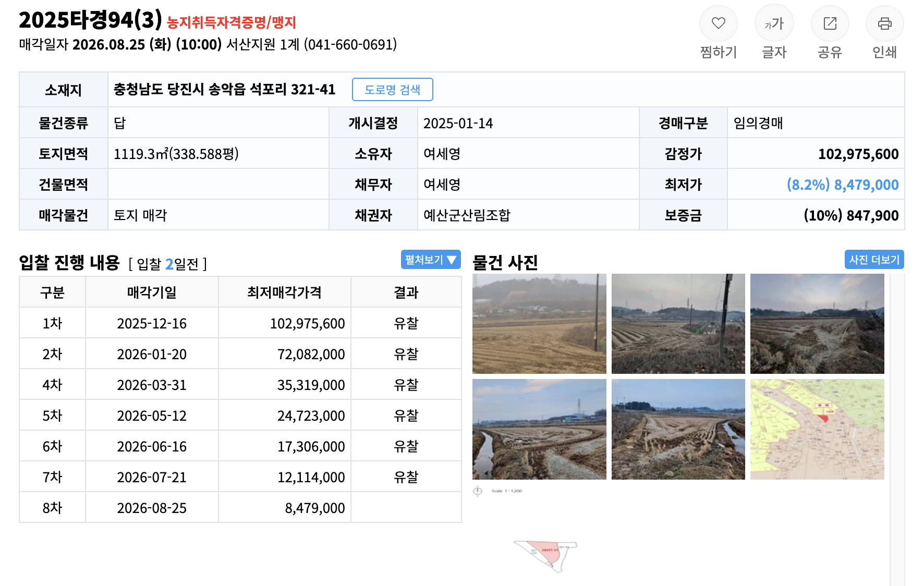Screen dimensions: 924x586
Task: Click the 2차 row date 2026-01-20
Action: [x=152, y=355]
